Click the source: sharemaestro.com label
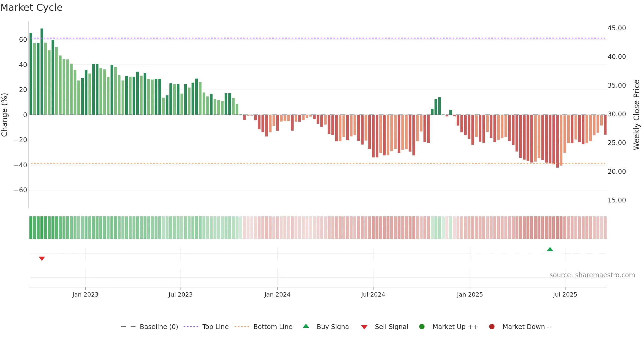This screenshot has width=644, height=362. [592, 275]
